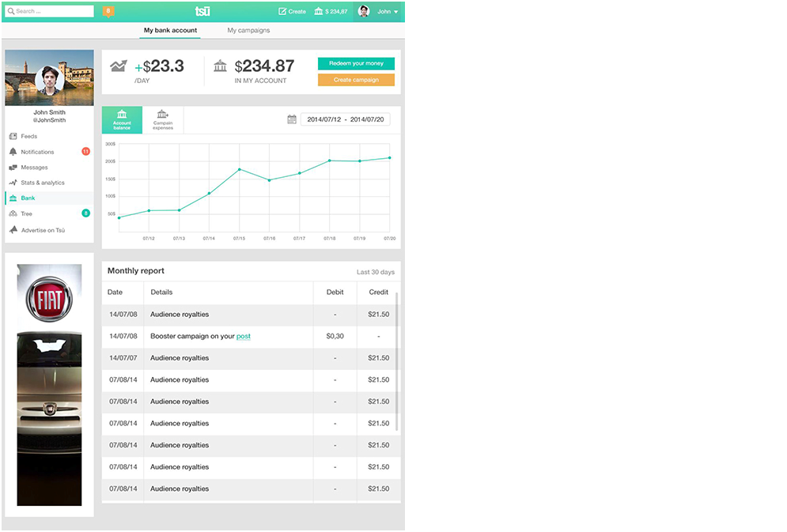Open the Messages menu item
The width and height of the screenshot is (787, 532).
(49, 168)
